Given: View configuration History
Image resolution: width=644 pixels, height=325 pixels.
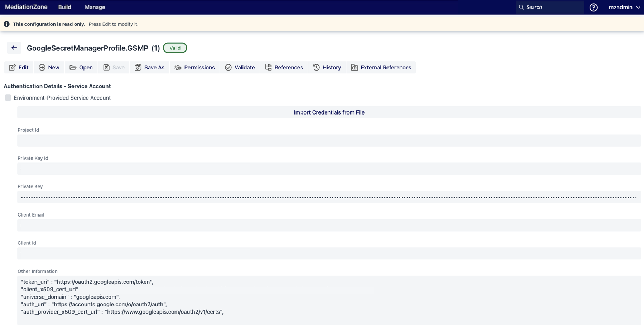Looking at the screenshot, I should click(x=326, y=67).
